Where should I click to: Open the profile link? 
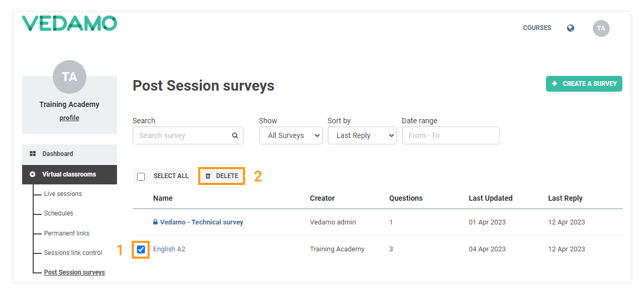(70, 118)
